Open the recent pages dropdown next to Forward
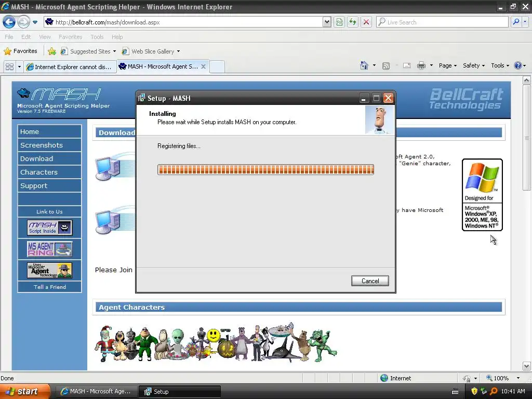This screenshot has width=532, height=399. click(x=35, y=22)
